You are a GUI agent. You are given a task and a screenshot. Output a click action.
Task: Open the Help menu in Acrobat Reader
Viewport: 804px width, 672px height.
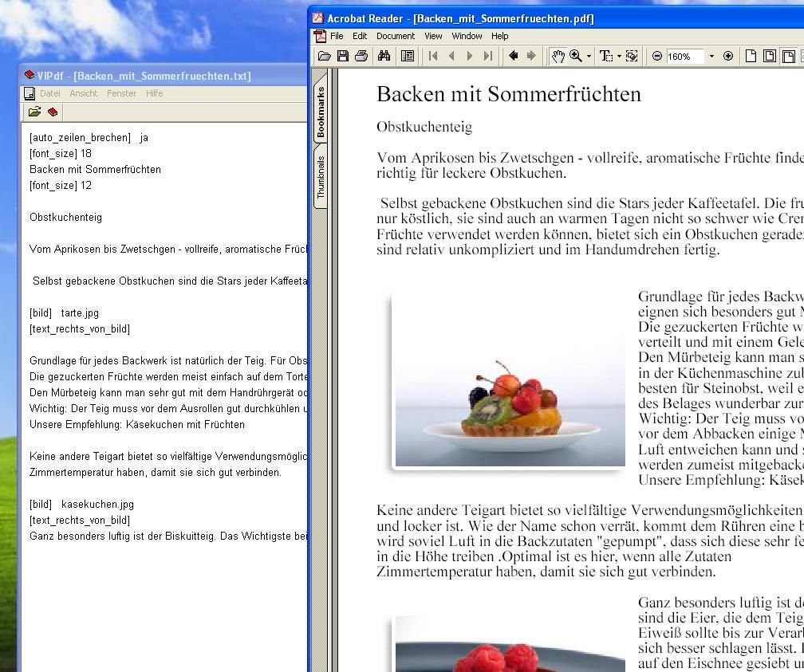coord(499,36)
